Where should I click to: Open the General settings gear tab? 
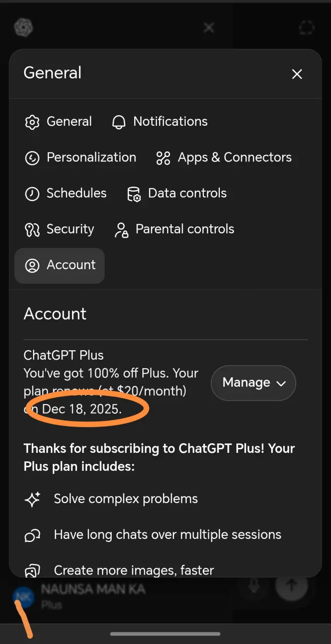(x=58, y=122)
